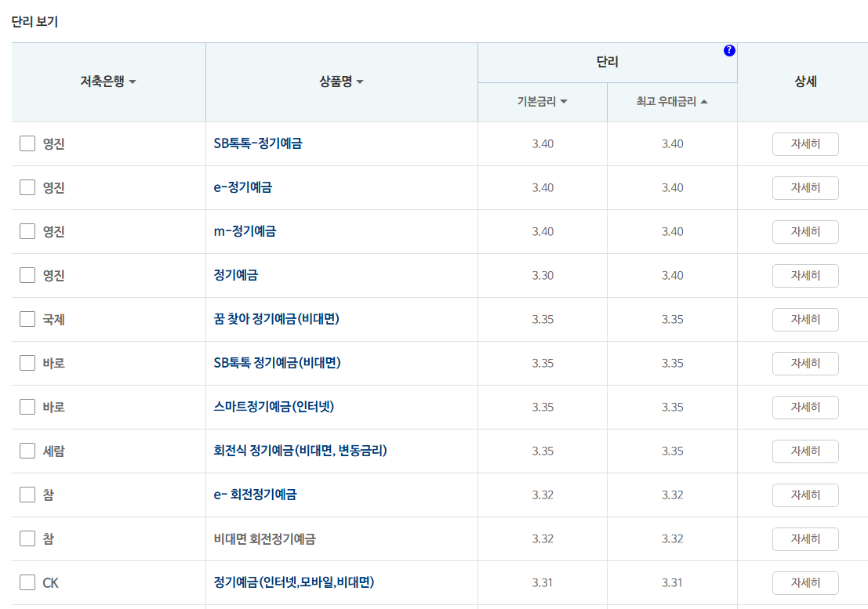Image resolution: width=868 pixels, height=609 pixels.
Task: Open the SB톡톡-정기예금 product link
Action: 258,143
